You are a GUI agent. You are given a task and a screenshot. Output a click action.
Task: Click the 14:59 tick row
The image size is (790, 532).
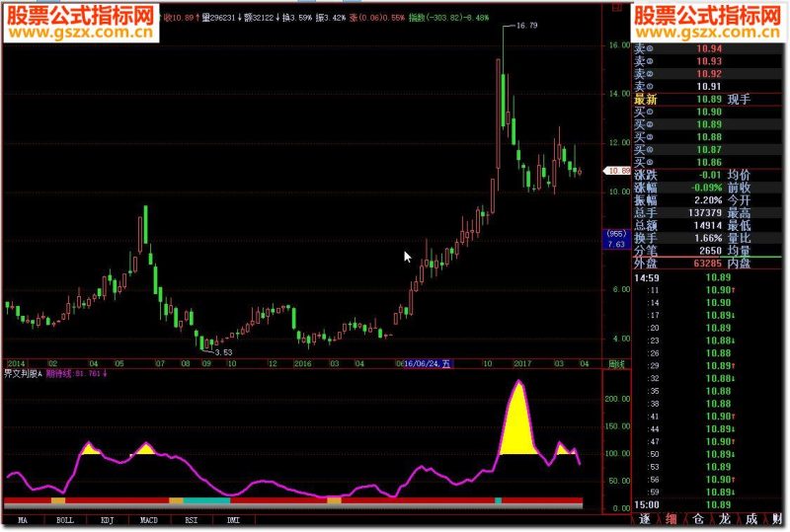click(x=708, y=278)
